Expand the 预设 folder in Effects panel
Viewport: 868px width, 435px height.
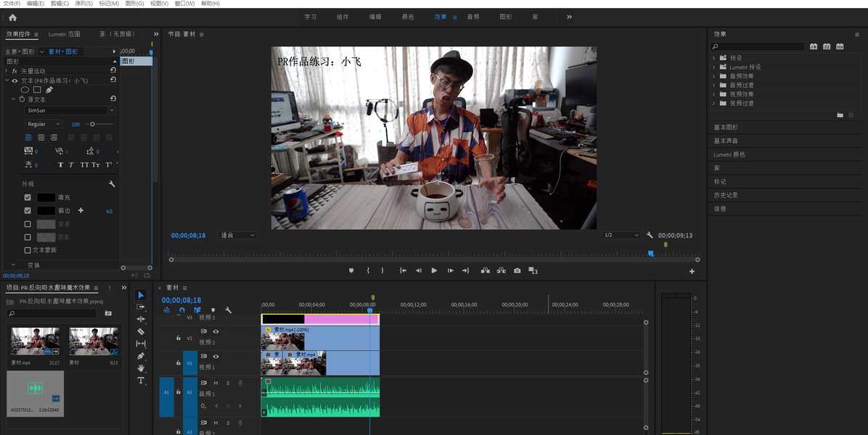714,58
